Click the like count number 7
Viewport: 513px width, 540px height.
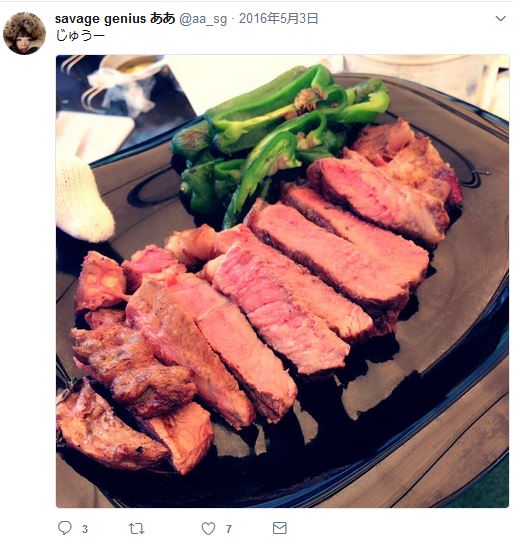point(229,529)
